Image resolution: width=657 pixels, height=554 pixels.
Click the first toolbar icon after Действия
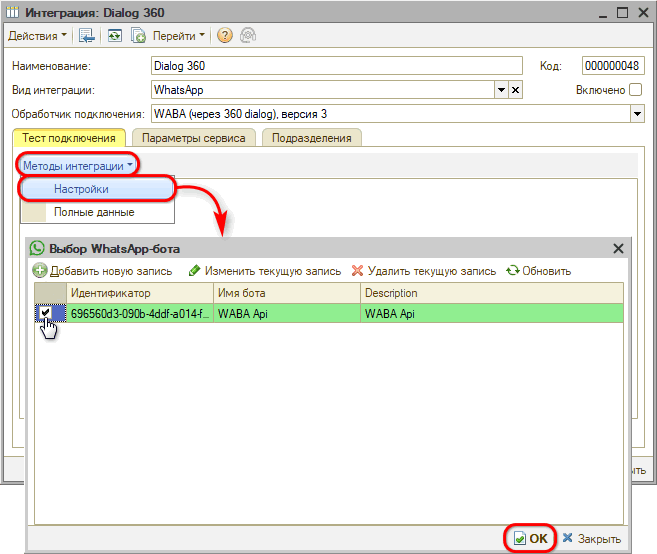pyautogui.click(x=88, y=35)
